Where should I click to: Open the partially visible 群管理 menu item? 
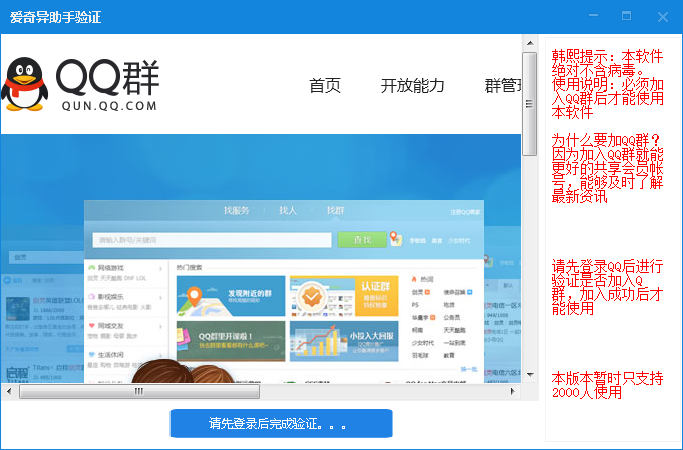503,85
